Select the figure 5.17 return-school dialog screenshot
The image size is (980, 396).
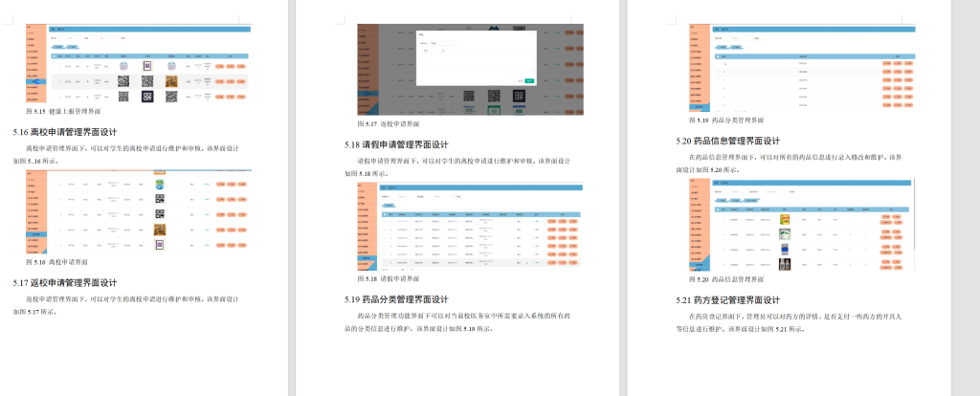pos(470,69)
